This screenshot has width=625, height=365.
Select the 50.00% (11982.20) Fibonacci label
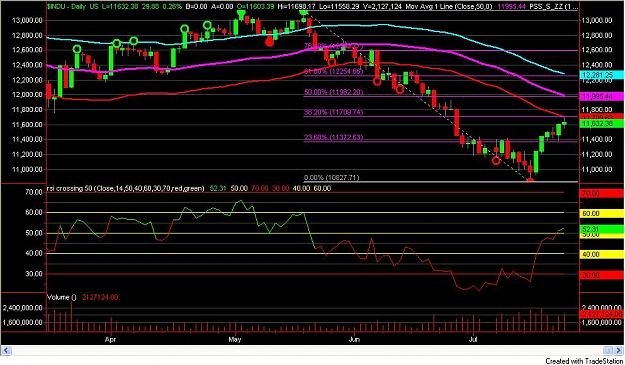coord(334,92)
